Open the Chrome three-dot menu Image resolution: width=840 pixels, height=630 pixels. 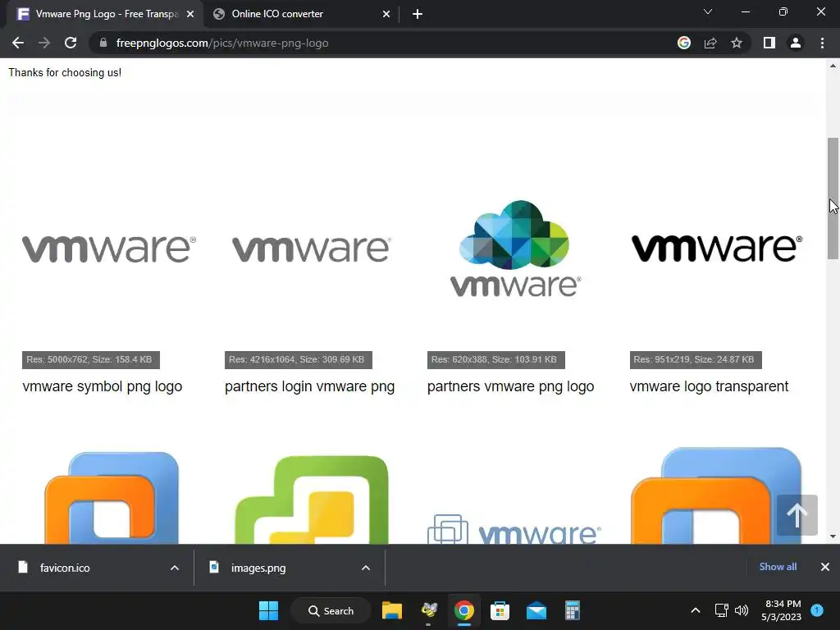[822, 43]
